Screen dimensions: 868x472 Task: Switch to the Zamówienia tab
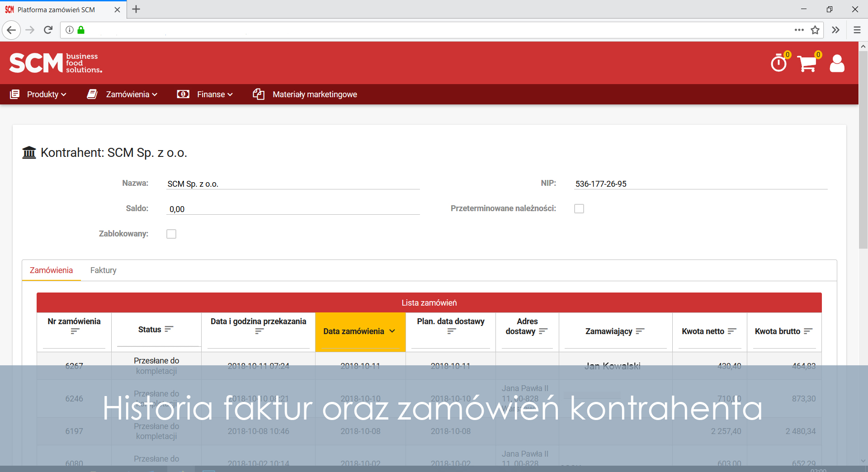(51, 270)
